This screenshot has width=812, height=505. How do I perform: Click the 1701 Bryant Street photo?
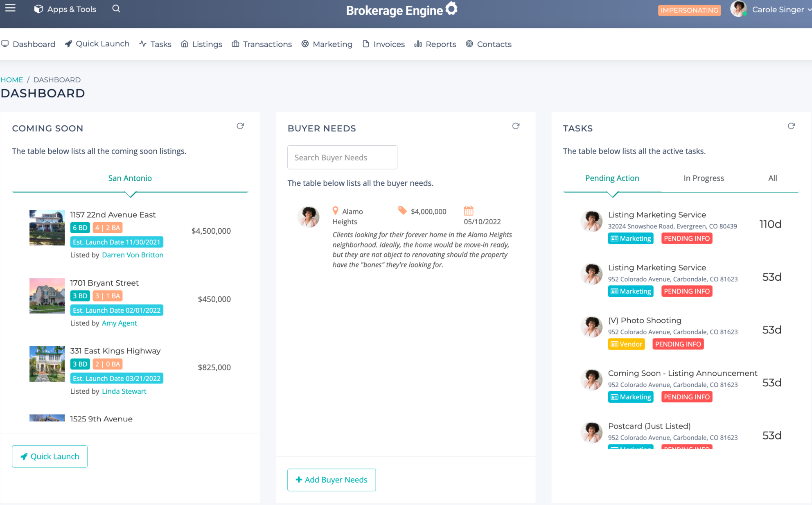coord(47,295)
